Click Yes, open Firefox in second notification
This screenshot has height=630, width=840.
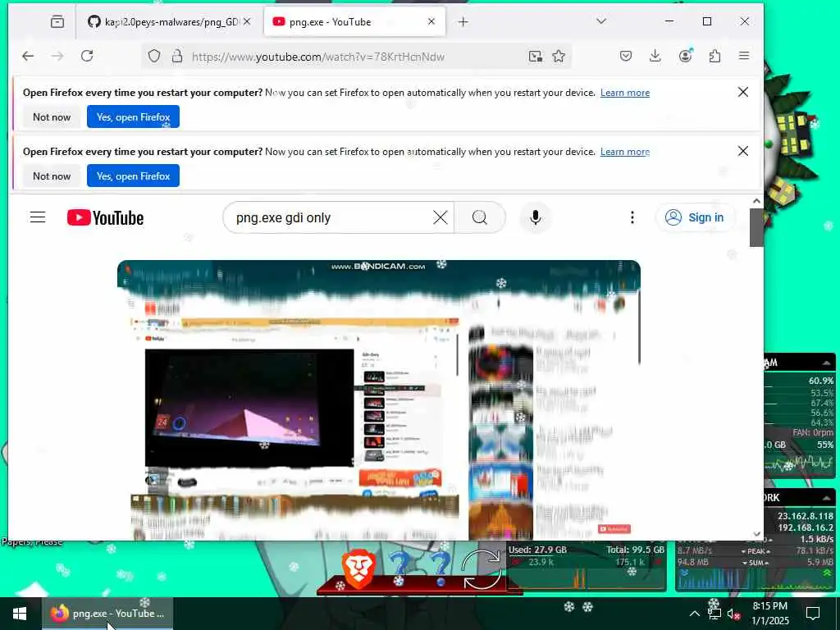pyautogui.click(x=134, y=176)
